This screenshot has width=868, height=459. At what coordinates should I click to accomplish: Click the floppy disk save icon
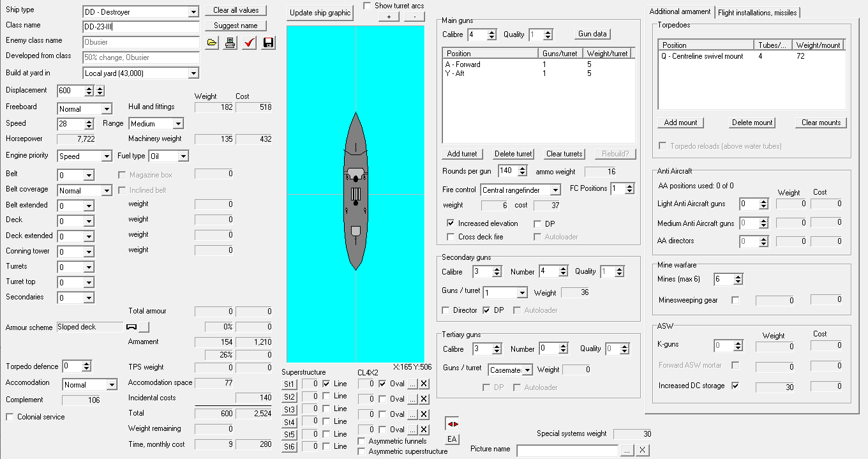coord(268,43)
